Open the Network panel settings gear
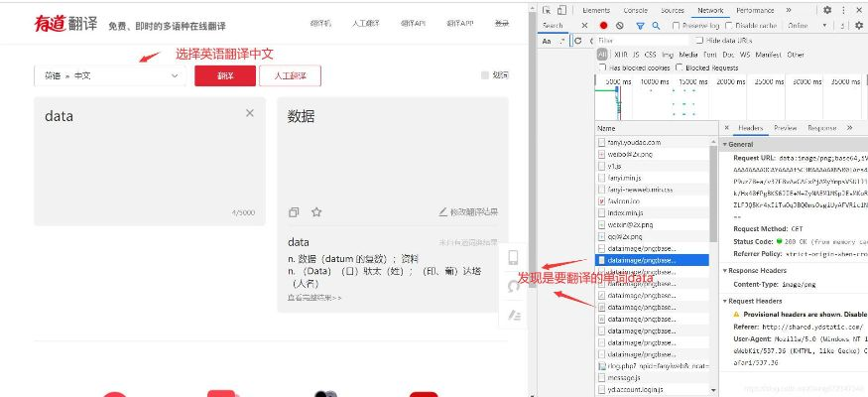 859,26
